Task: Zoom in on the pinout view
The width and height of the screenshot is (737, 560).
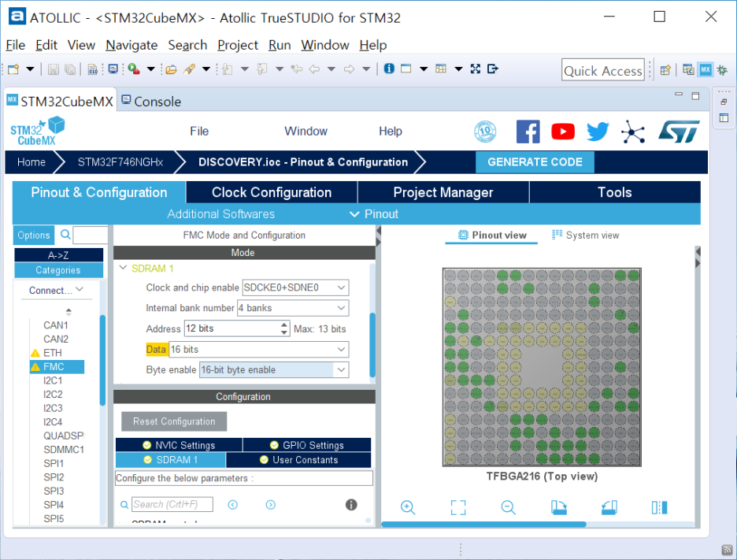Action: 408,507
